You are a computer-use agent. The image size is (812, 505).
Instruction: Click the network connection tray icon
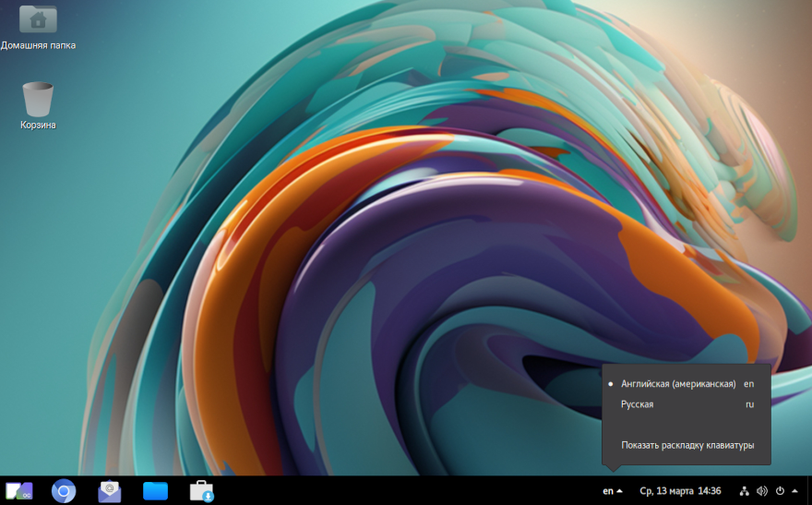coord(745,491)
